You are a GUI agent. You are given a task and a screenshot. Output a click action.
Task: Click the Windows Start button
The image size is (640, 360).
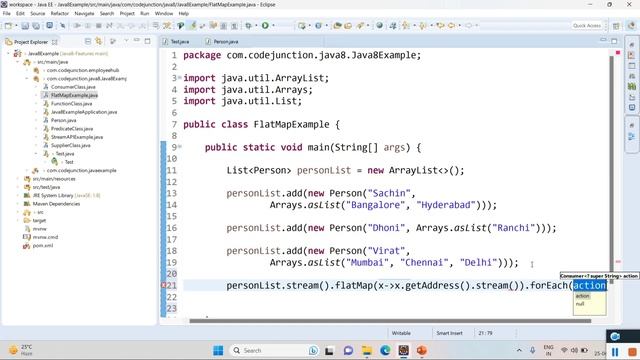pos(218,350)
